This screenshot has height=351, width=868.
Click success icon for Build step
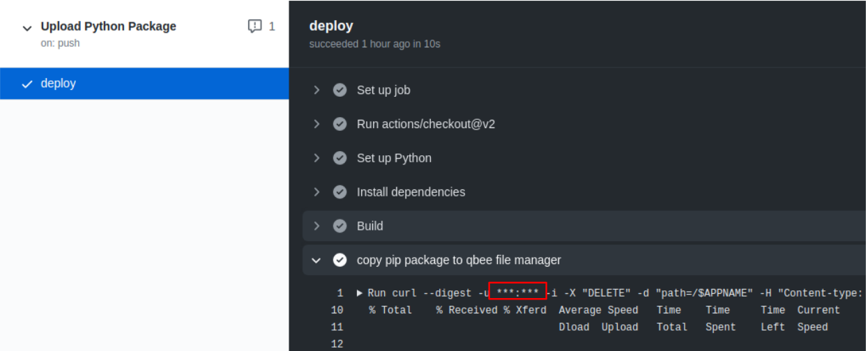pyautogui.click(x=340, y=226)
